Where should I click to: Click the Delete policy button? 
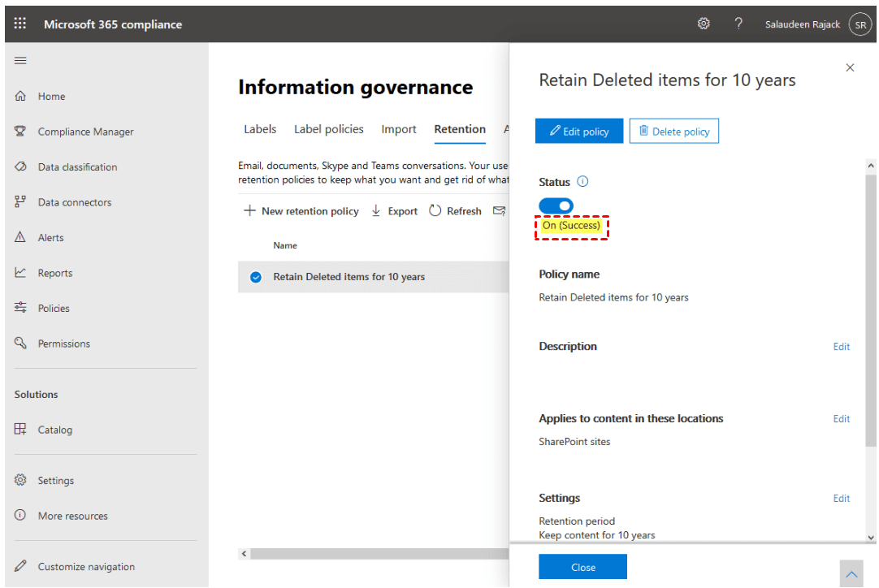[x=673, y=132]
